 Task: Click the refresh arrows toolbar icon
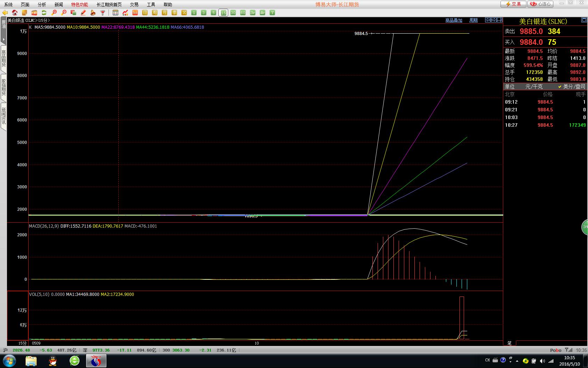(x=44, y=13)
